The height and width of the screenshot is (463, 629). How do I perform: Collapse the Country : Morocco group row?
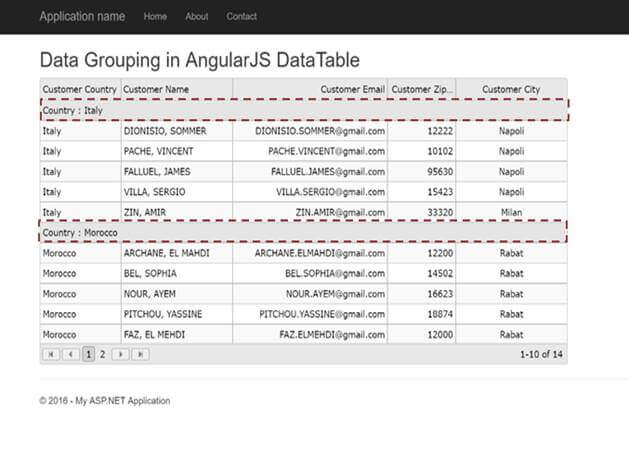tap(304, 232)
